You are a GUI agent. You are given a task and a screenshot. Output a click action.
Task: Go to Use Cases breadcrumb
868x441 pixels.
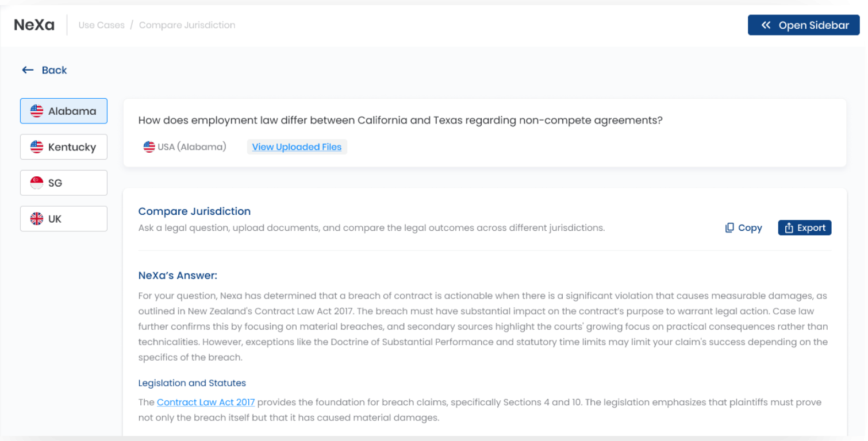coord(101,25)
